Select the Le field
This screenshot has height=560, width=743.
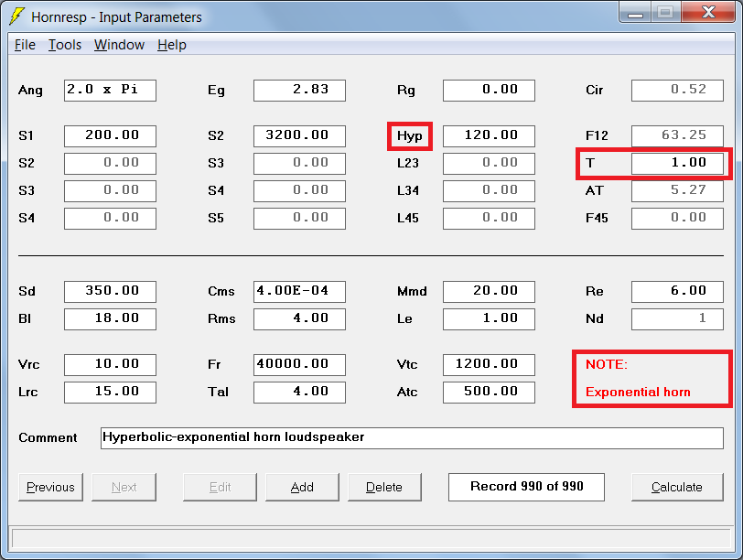pyautogui.click(x=489, y=319)
